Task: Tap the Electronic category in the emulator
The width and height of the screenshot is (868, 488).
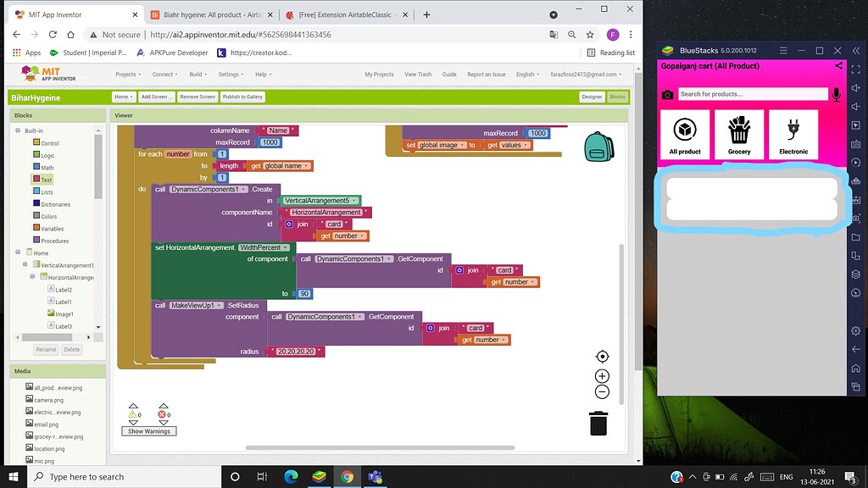Action: 793,134
